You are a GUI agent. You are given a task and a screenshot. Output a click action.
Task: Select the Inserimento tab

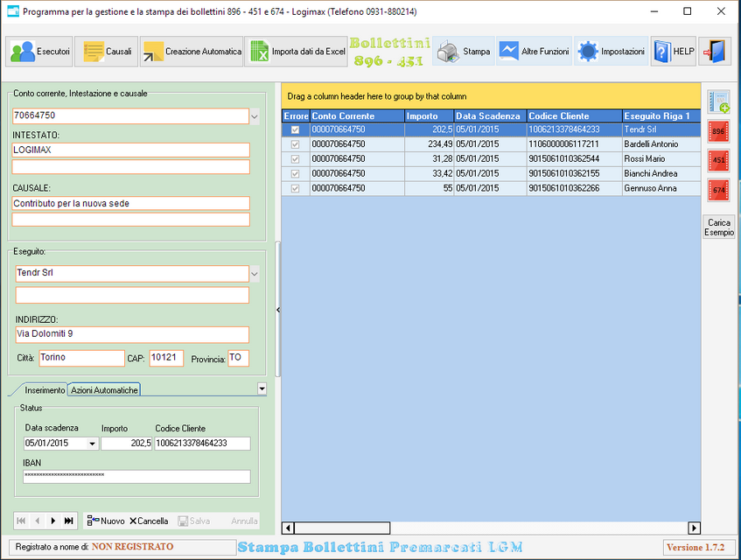coord(45,390)
